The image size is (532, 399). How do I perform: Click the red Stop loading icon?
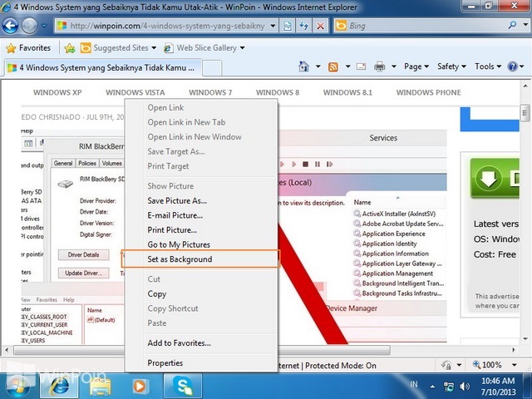pyautogui.click(x=320, y=26)
